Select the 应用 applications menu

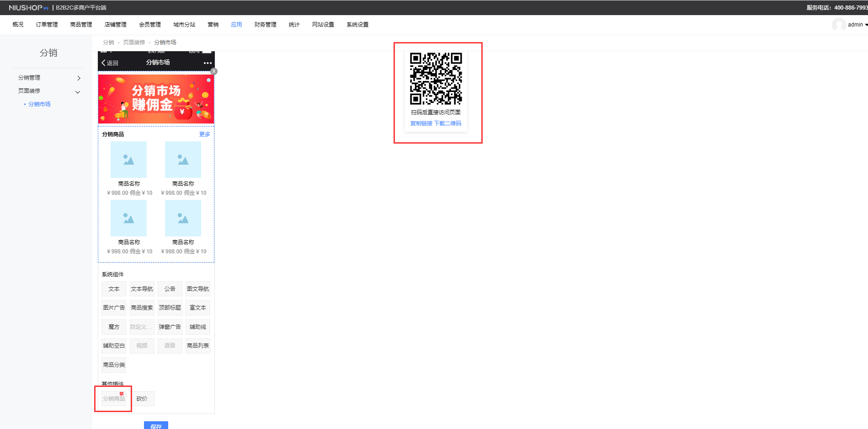pyautogui.click(x=236, y=25)
